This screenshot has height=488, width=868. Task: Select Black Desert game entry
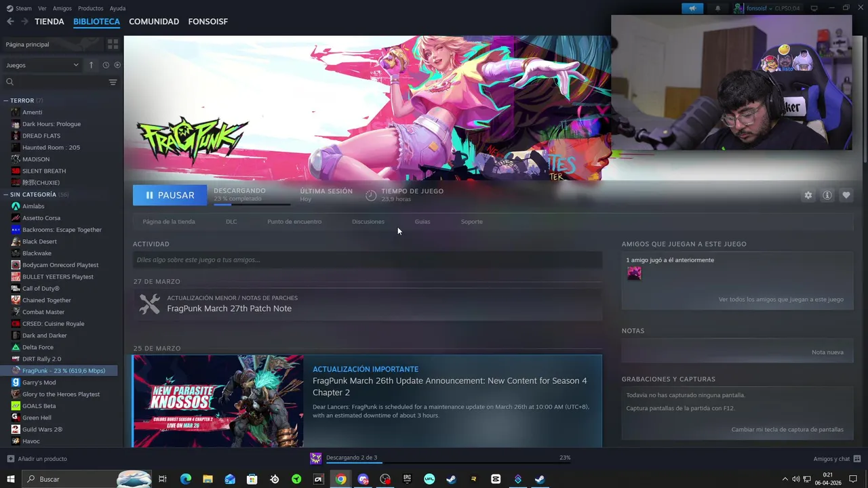39,241
